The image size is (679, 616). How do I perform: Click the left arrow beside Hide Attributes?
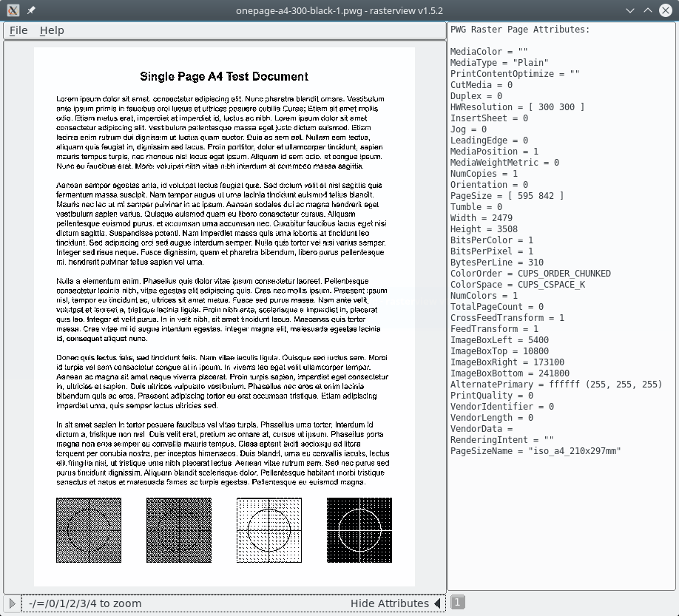[437, 603]
